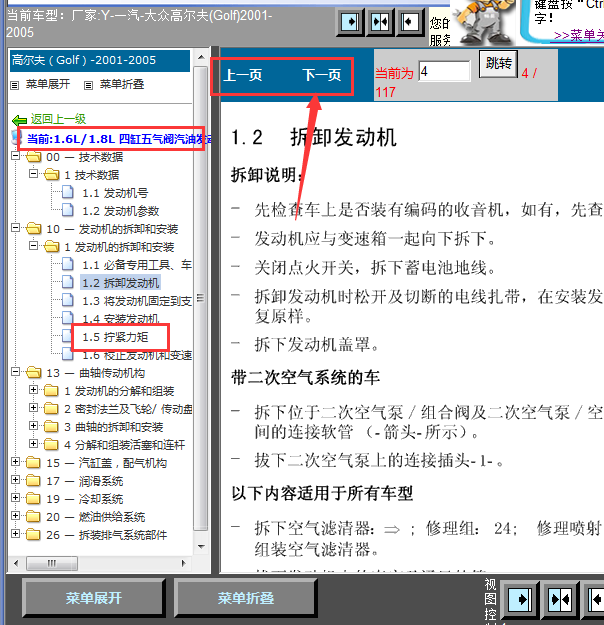Click the mechanic mascot image
The height and width of the screenshot is (625, 604).
pyautogui.click(x=484, y=22)
